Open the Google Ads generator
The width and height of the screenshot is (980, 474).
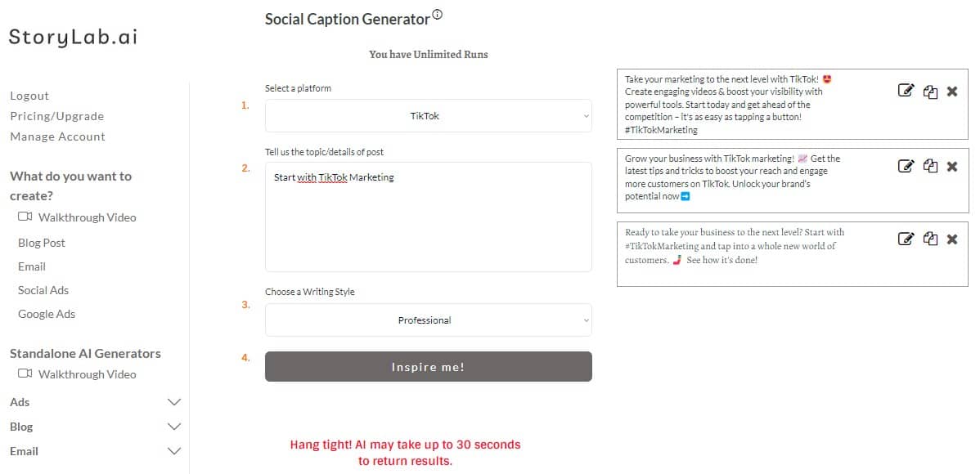click(x=47, y=314)
